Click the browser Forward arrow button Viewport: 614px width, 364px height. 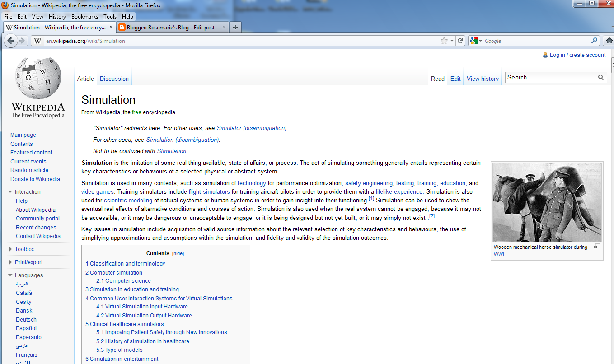pos(22,41)
